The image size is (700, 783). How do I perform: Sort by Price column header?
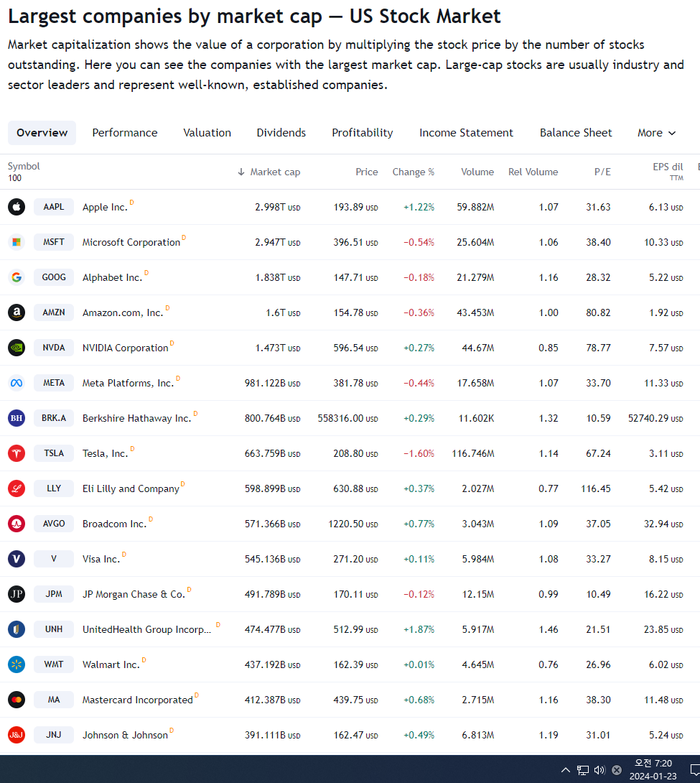click(x=367, y=172)
